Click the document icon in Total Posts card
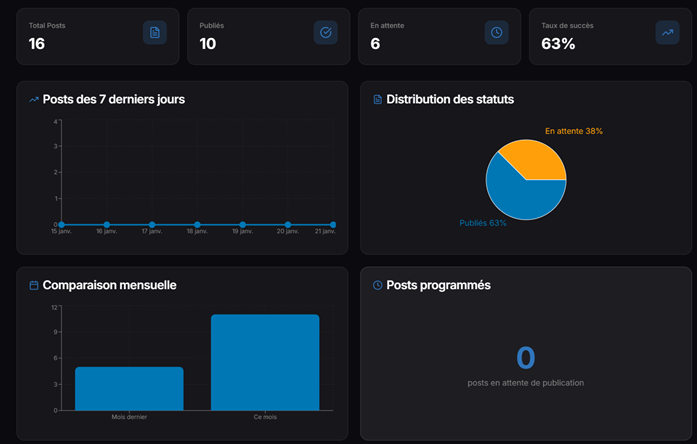 click(x=155, y=32)
